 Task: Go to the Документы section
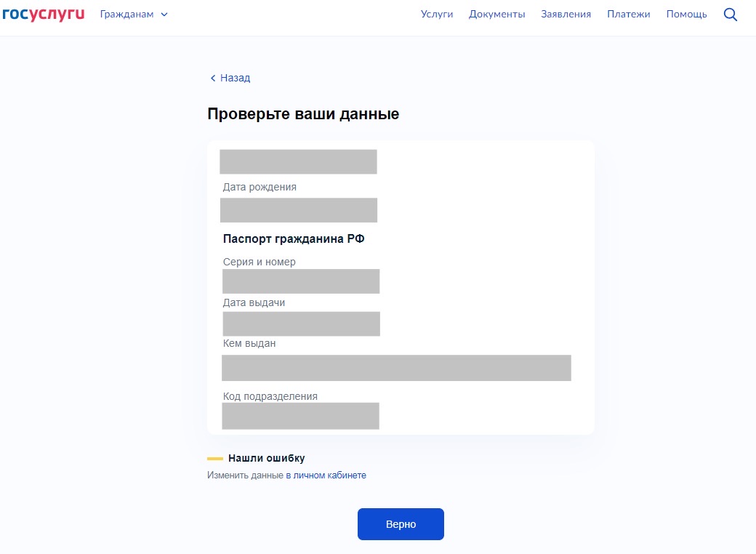[x=496, y=15]
